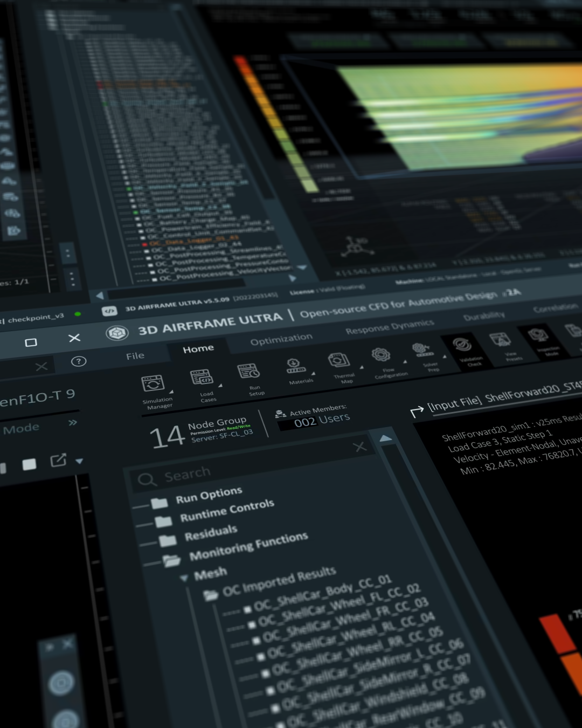Open the help question mark icon
Viewport: 582px width, 728px height.
coord(79,361)
